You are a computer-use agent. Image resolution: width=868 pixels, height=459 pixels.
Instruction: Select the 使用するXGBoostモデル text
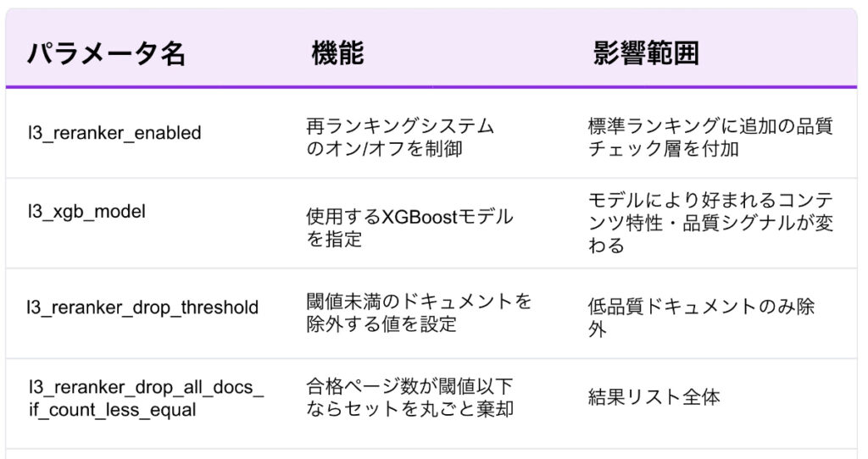pyautogui.click(x=409, y=217)
